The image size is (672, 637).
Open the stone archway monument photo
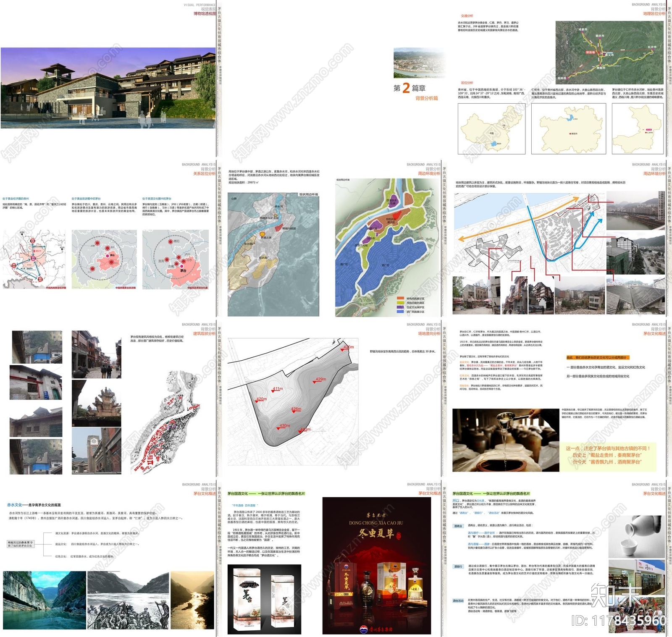point(97,404)
